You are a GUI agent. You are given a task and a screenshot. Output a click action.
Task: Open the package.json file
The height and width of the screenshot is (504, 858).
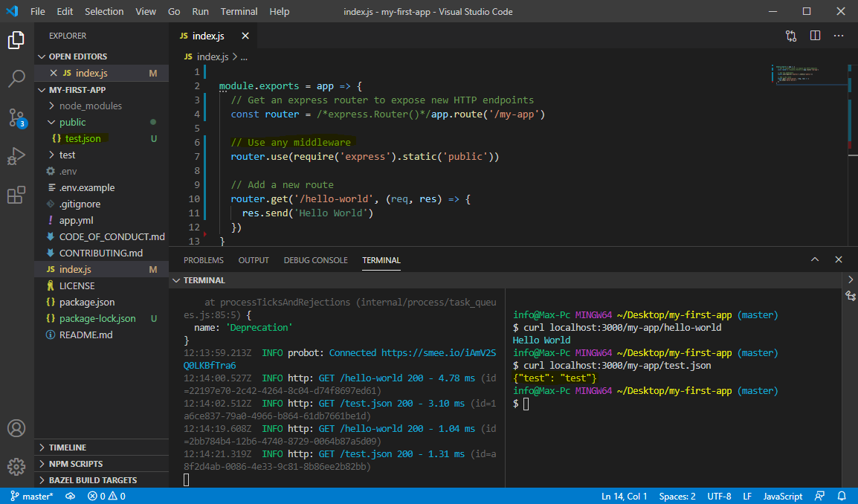87,302
